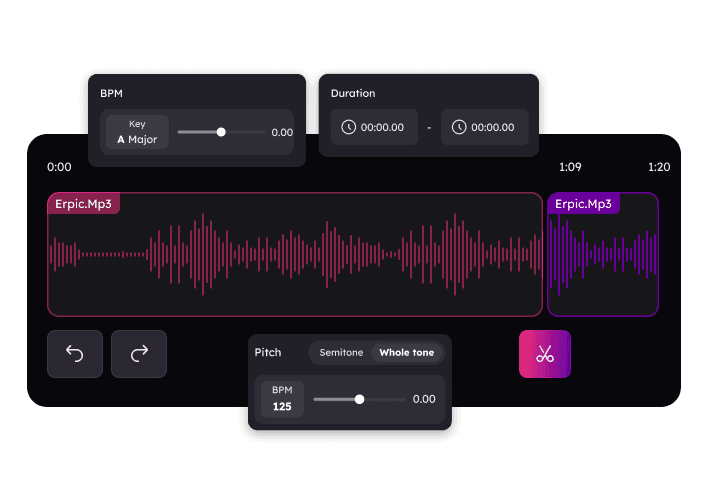Select the Semitone pitch option
Image resolution: width=707 pixels, height=500 pixels.
[341, 353]
